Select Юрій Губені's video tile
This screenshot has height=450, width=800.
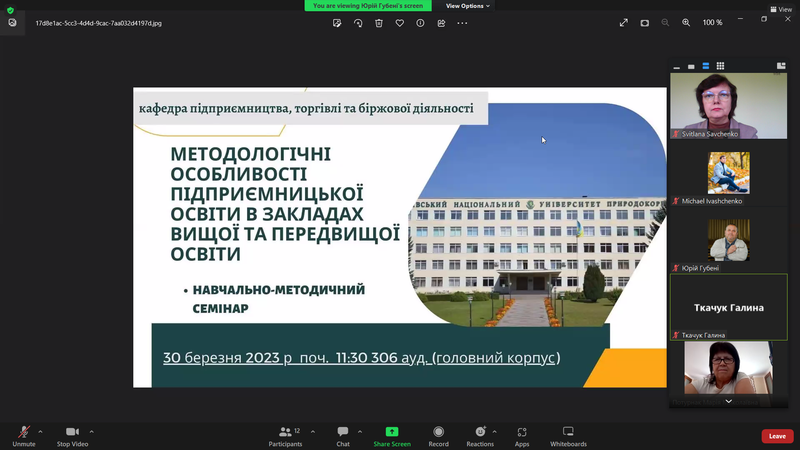(x=729, y=240)
